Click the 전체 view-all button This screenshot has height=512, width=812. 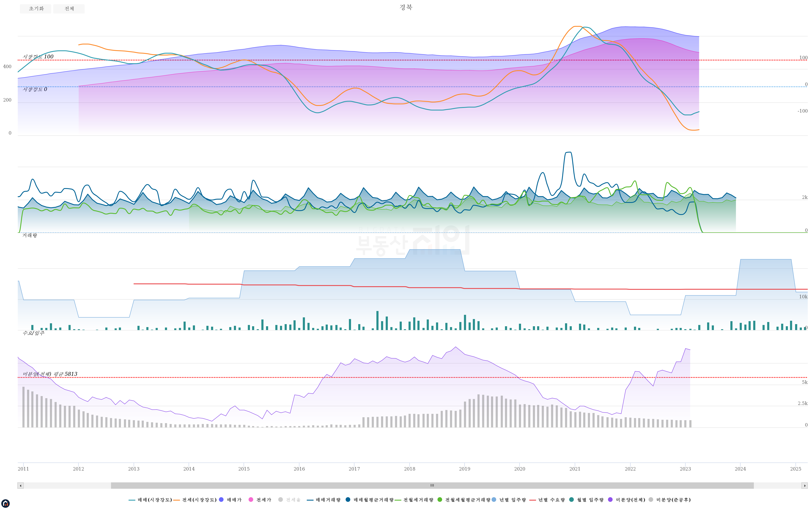(69, 9)
